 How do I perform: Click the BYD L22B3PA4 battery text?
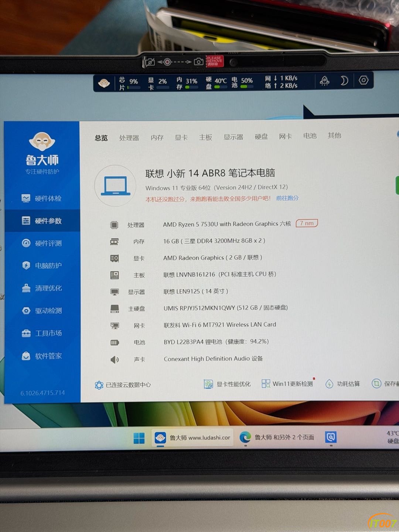click(216, 342)
